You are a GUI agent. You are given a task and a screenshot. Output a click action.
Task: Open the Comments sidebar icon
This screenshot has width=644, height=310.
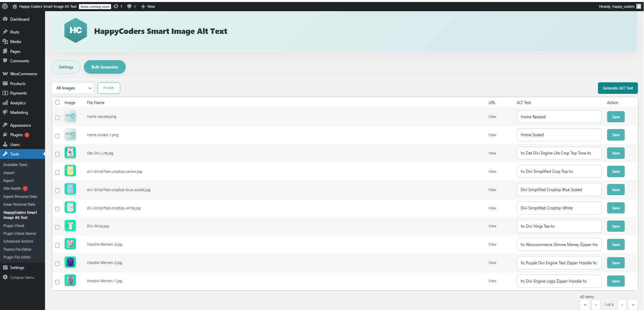click(x=5, y=61)
